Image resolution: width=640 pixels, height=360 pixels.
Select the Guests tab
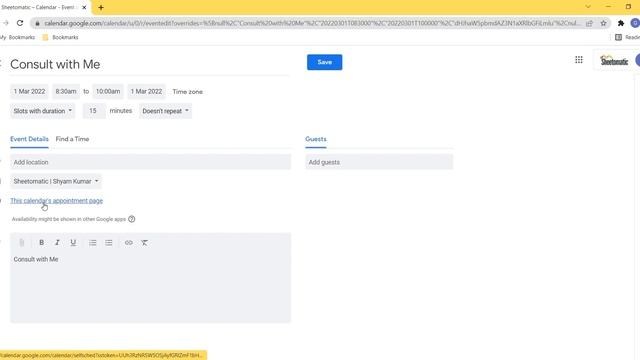316,139
